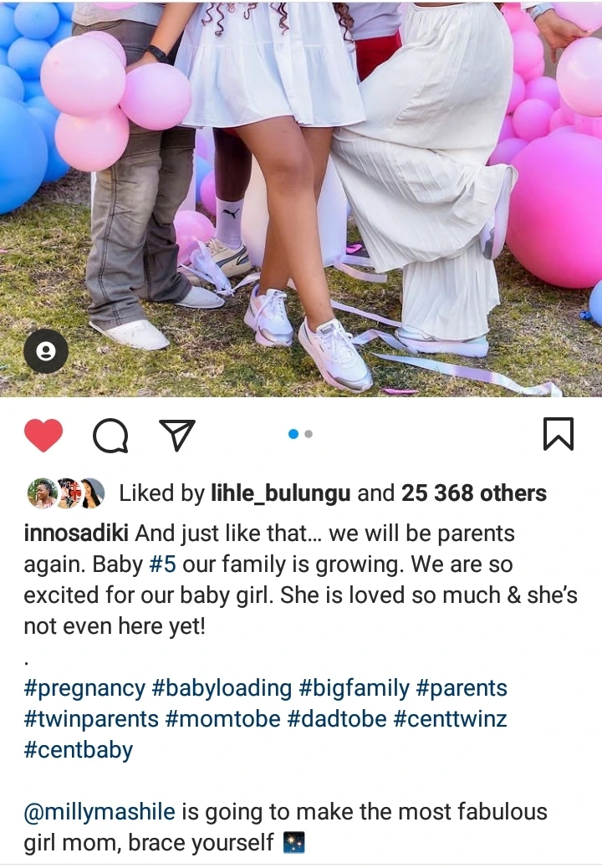Share post using paper plane icon
Screen dimensions: 602x868
pyautogui.click(x=177, y=435)
